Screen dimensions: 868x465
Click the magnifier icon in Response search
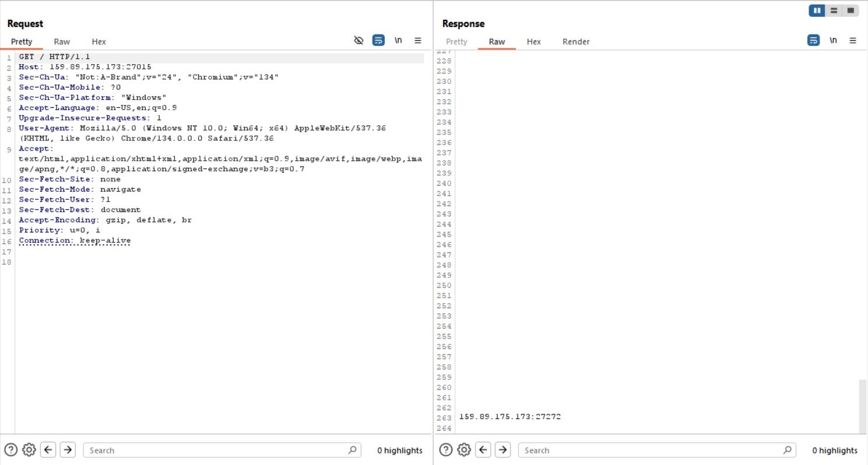coord(787,450)
